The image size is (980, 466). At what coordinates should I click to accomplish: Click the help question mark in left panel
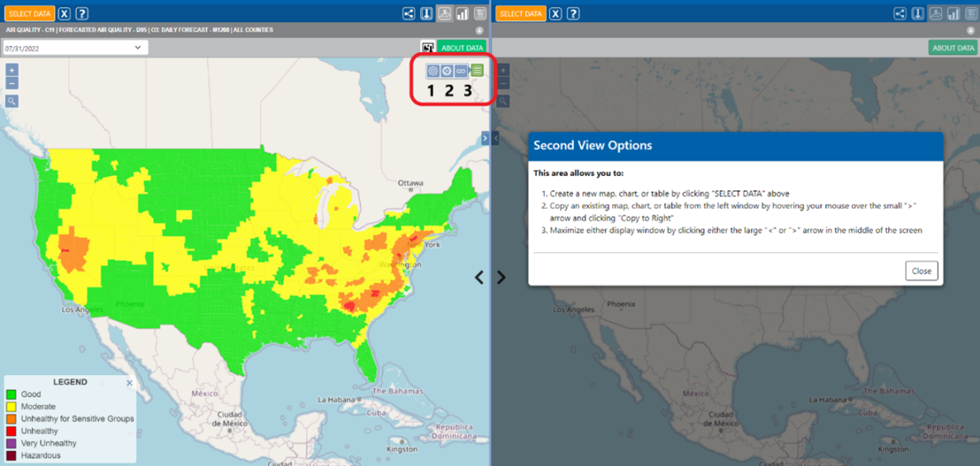pyautogui.click(x=82, y=14)
